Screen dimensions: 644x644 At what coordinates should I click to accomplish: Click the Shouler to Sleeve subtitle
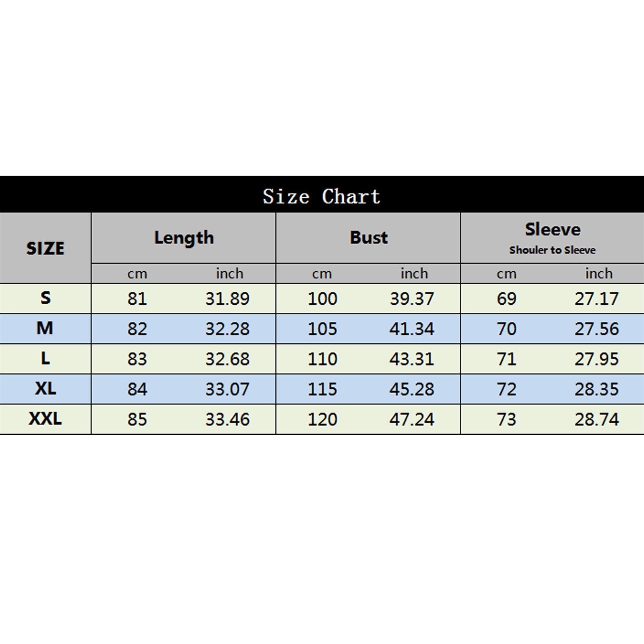(x=552, y=250)
